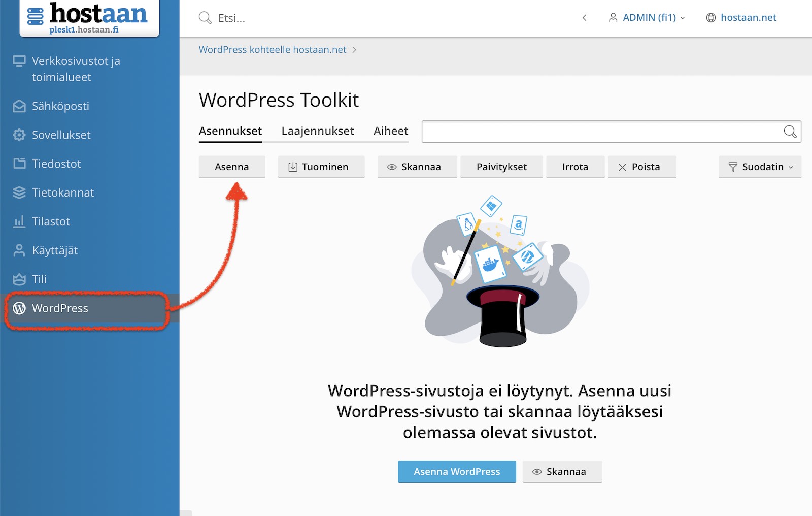Click the plesk1.hostaan.fi server name

click(84, 30)
